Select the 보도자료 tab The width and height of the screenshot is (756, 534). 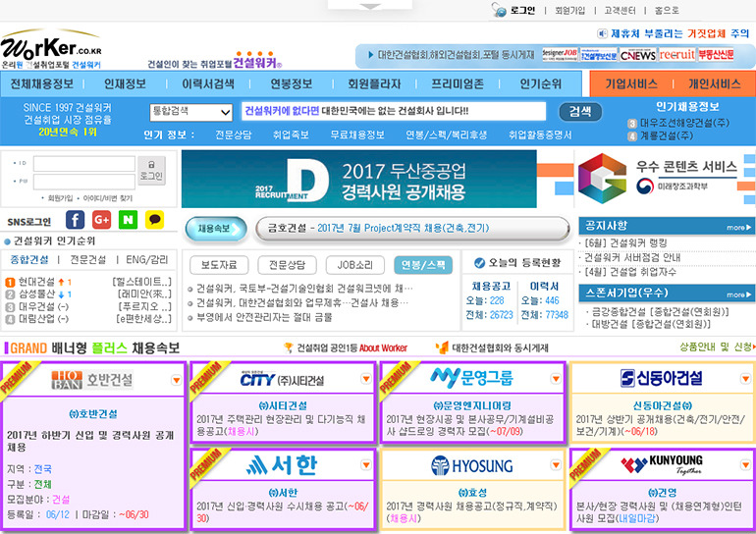[219, 265]
